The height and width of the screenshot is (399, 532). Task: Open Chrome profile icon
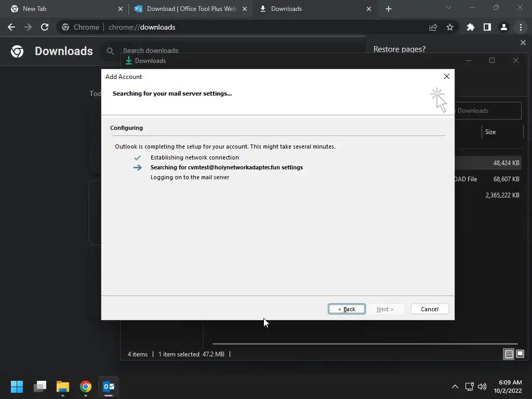[504, 27]
